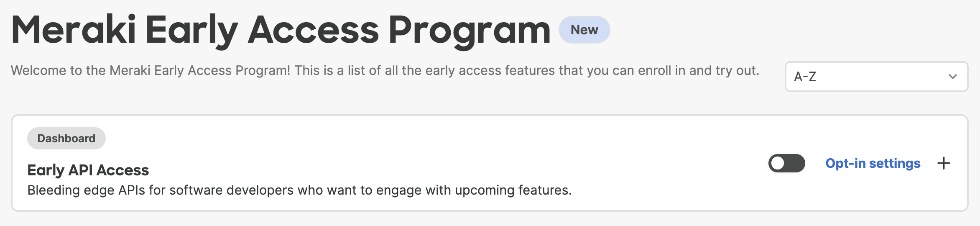This screenshot has height=226, width=980.
Task: Select the Dashboard category tag
Action: 66,139
